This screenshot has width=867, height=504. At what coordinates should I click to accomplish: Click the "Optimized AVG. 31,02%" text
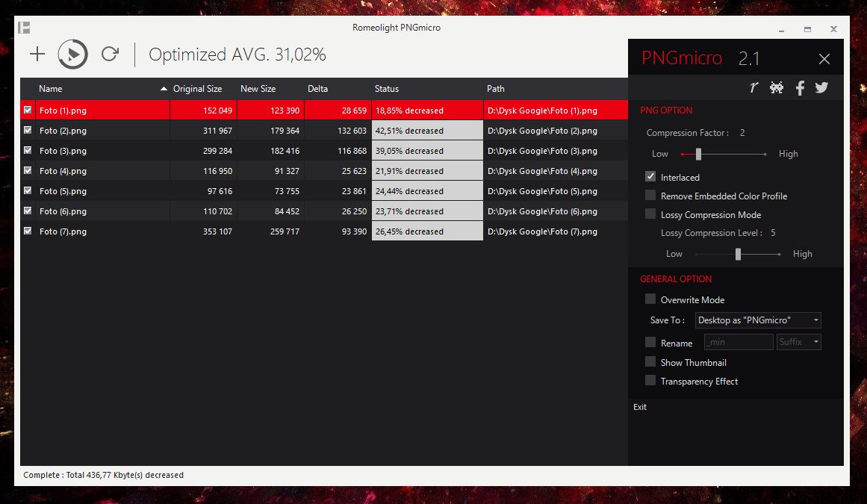point(237,55)
